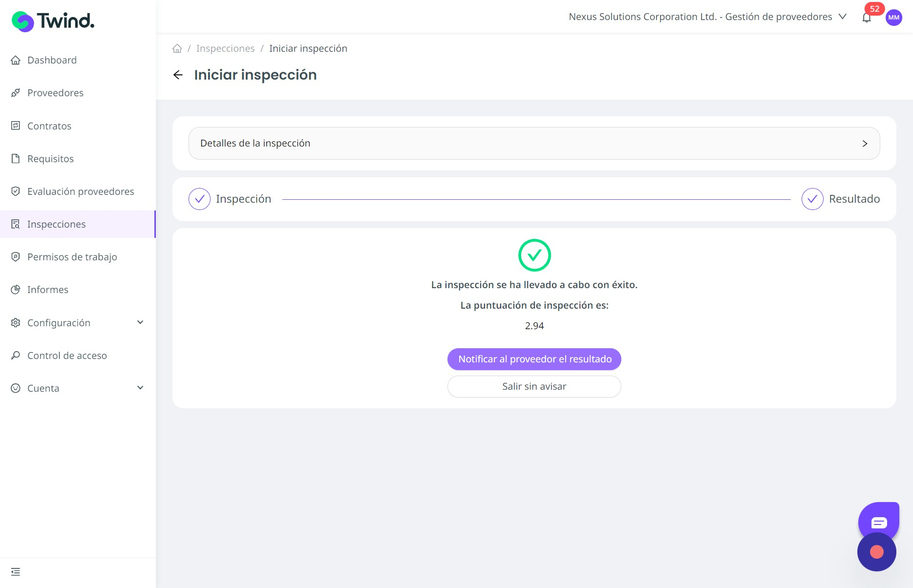Select the Resultado step checkmark

pos(812,199)
